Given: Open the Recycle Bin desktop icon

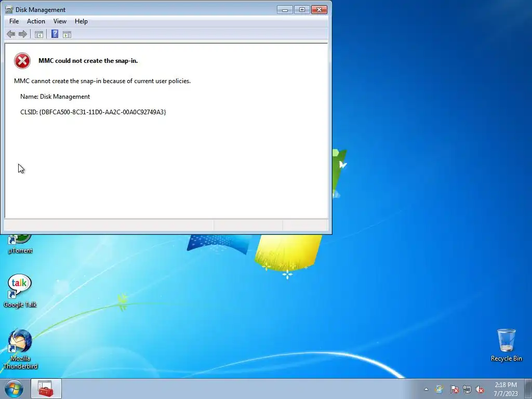Looking at the screenshot, I should click(506, 345).
